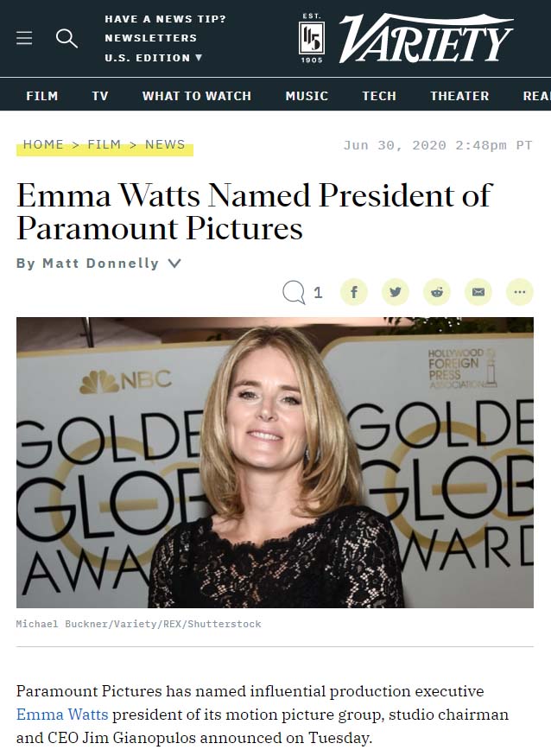This screenshot has width=551, height=756.
Task: Open the comments bubble icon
Action: (x=294, y=292)
